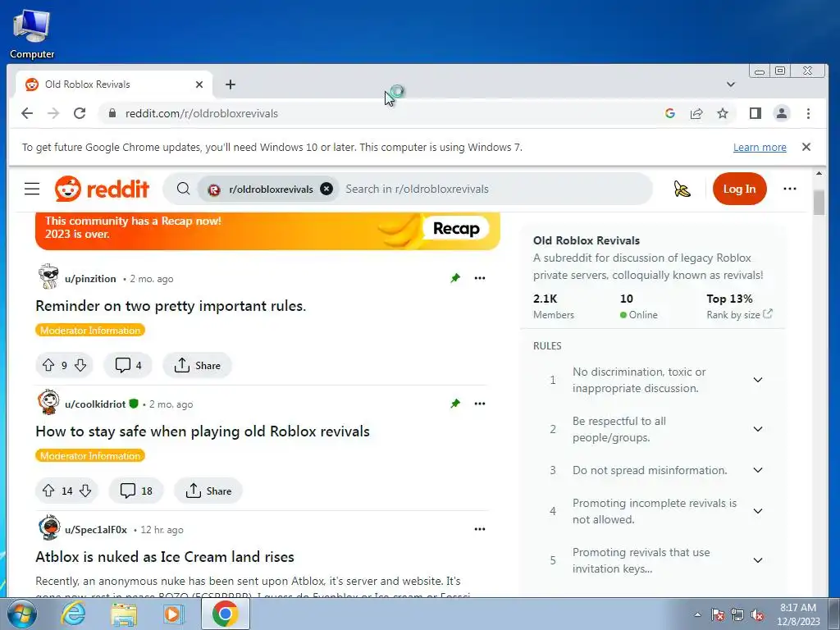This screenshot has height=630, width=840.
Task: Open the Reddit hamburger menu
Action: [32, 189]
